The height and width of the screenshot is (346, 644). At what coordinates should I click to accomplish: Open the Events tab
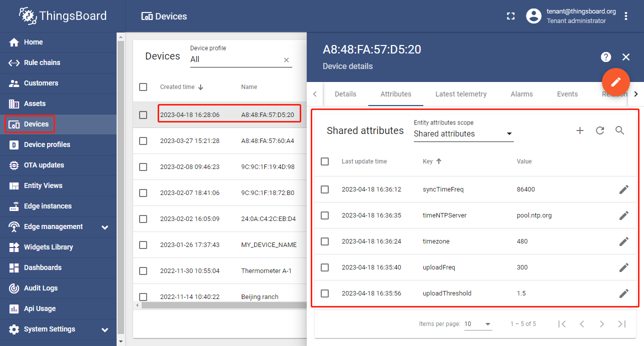(567, 94)
